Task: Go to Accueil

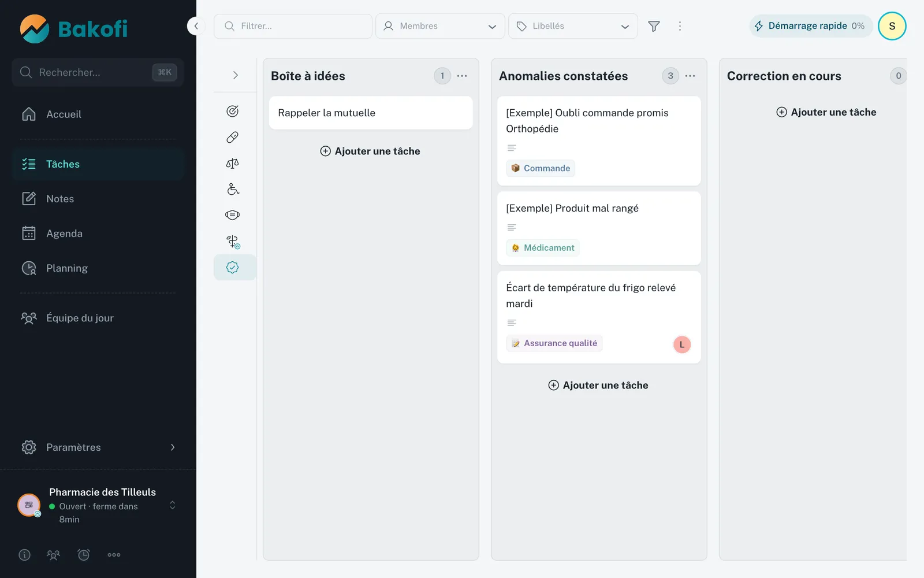Action: (x=98, y=114)
